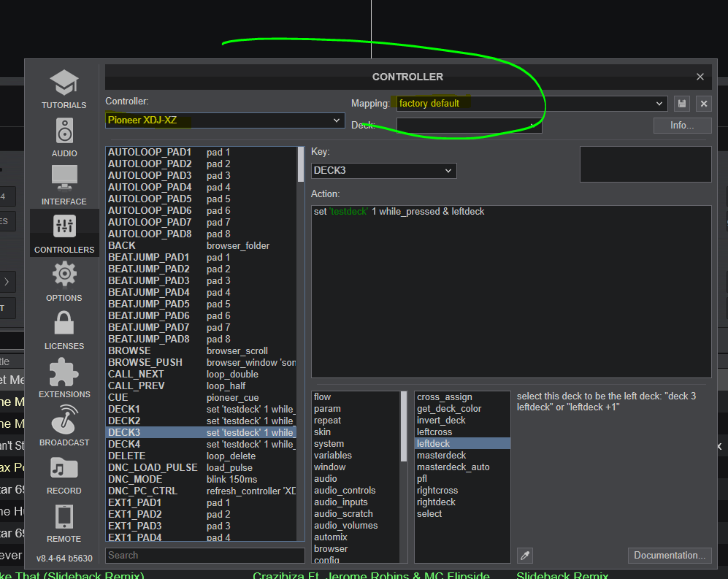Select the DECK1 mapping row
The image size is (728, 579).
coord(201,409)
